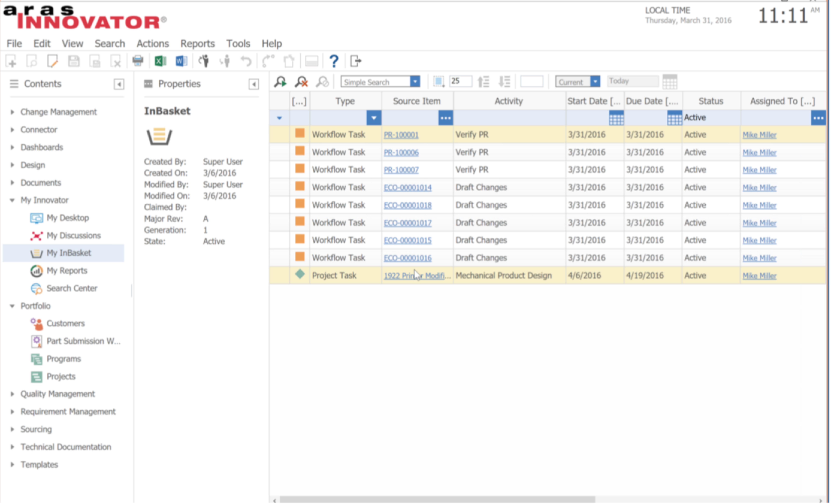The height and width of the screenshot is (504, 831).
Task: Open the Simple Search mode dropdown
Action: [x=415, y=82]
